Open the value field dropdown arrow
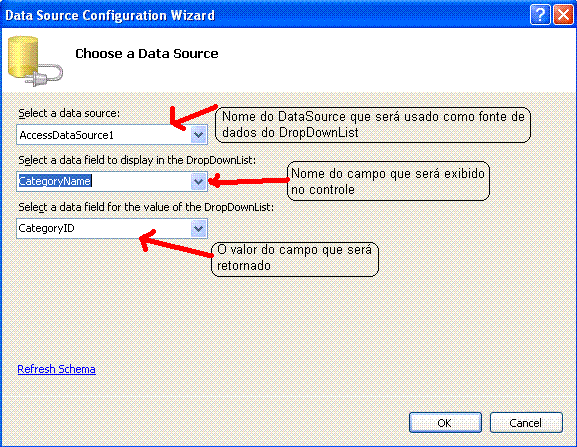The height and width of the screenshot is (447, 577). [198, 228]
